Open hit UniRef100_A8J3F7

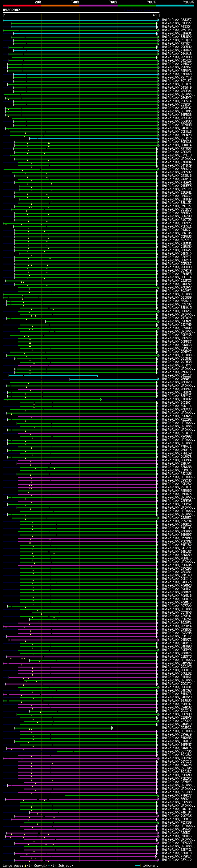point(177,20)
